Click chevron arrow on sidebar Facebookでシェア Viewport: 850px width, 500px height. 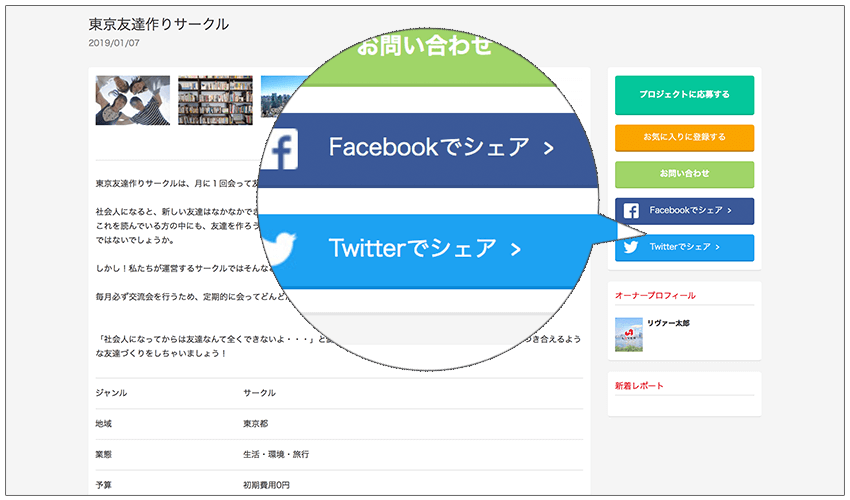730,210
